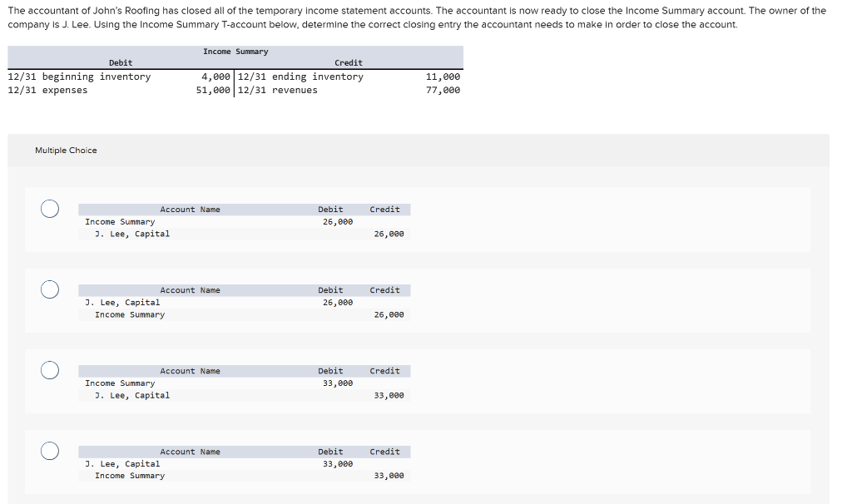Click the 4,000 debit amount
This screenshot has width=852, height=504.
(x=215, y=77)
